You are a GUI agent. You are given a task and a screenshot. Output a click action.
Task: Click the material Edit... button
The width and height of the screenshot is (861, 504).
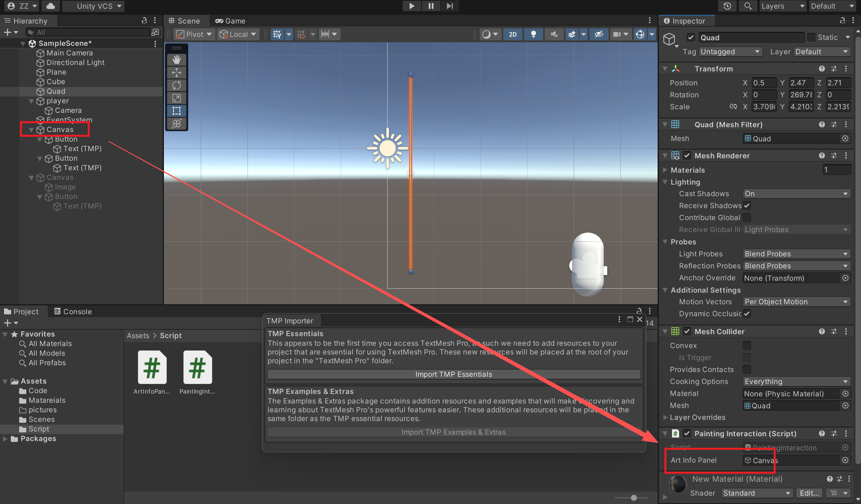pos(809,493)
